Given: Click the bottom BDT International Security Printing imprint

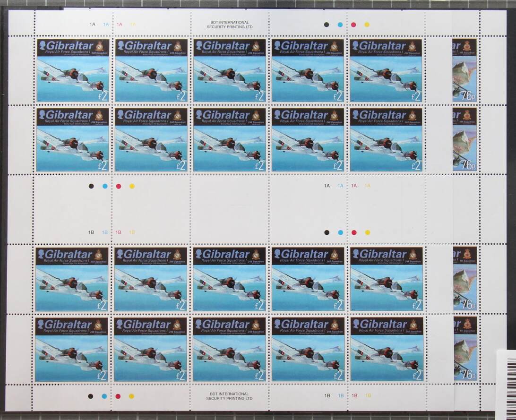Looking at the screenshot, I should (x=229, y=396).
